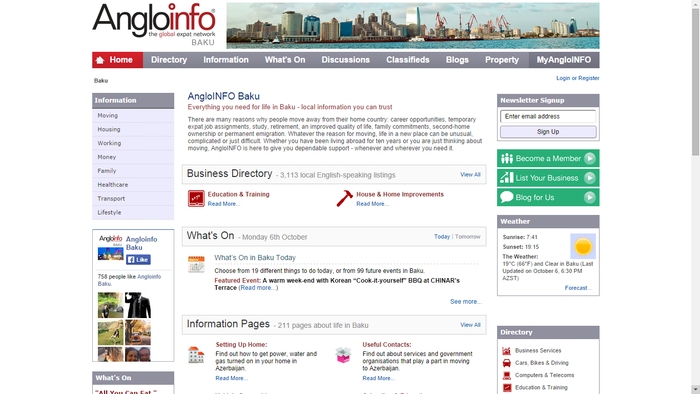700x394 pixels.
Task: Click the Education & Training chalkboard icon
Action: coord(196,199)
